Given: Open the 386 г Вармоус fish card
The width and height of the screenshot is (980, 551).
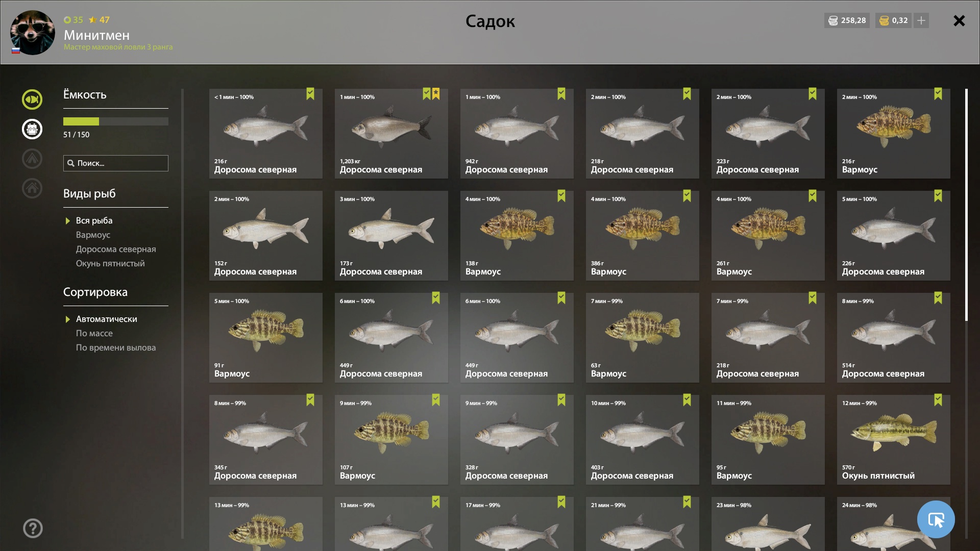Looking at the screenshot, I should pos(642,236).
